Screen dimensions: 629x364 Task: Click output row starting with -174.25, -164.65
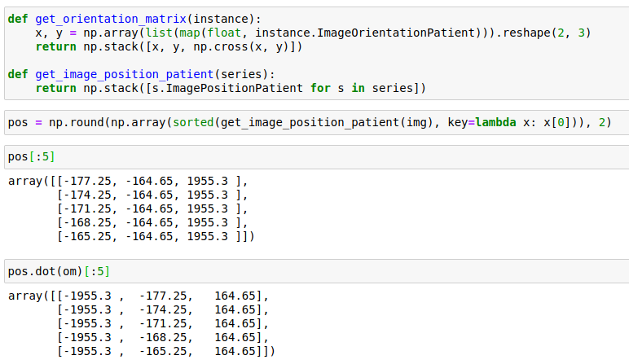(152, 195)
